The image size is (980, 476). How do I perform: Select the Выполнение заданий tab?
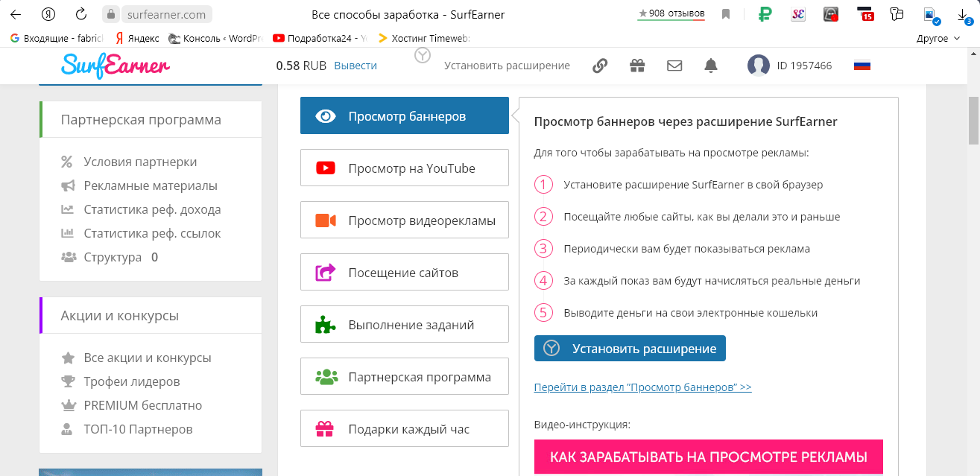tap(405, 324)
